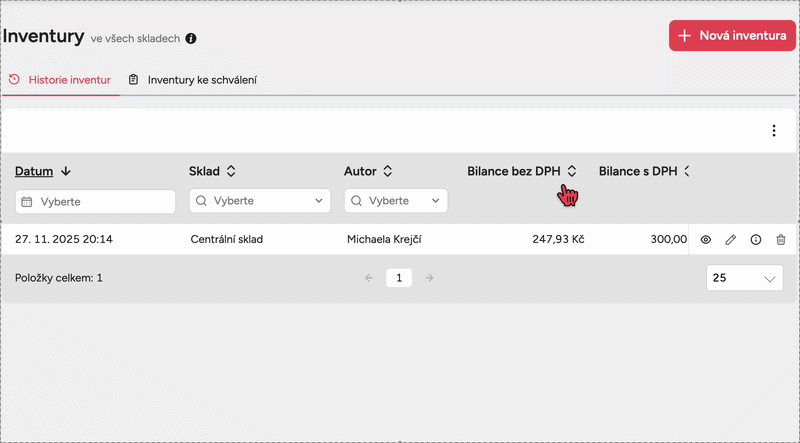Go to page 1 in pagination
This screenshot has height=443, width=800.
tap(399, 278)
